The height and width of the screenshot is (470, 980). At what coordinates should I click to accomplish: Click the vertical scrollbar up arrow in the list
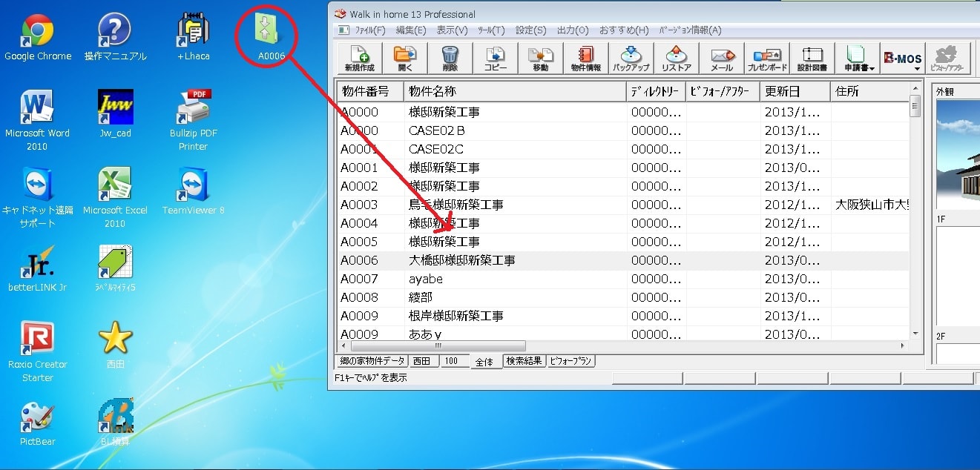915,87
